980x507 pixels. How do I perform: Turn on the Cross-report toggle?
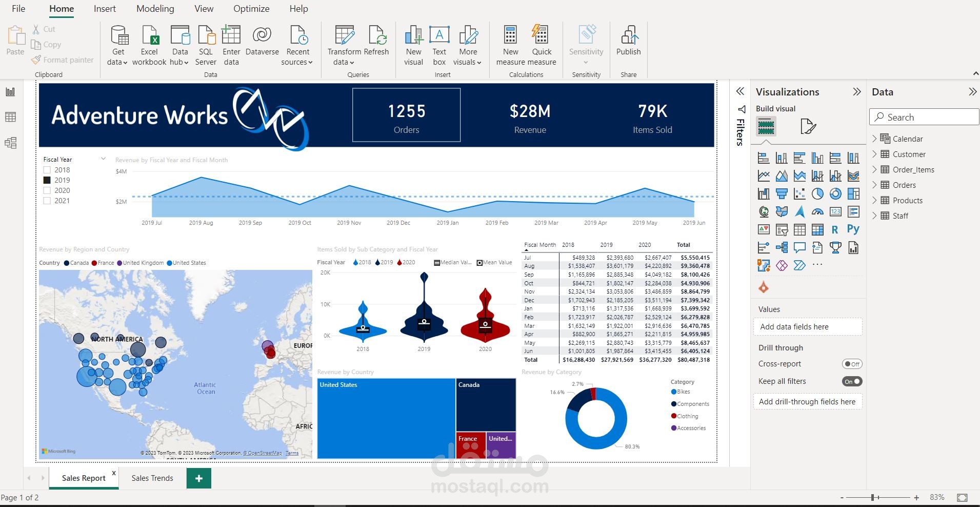click(x=852, y=364)
